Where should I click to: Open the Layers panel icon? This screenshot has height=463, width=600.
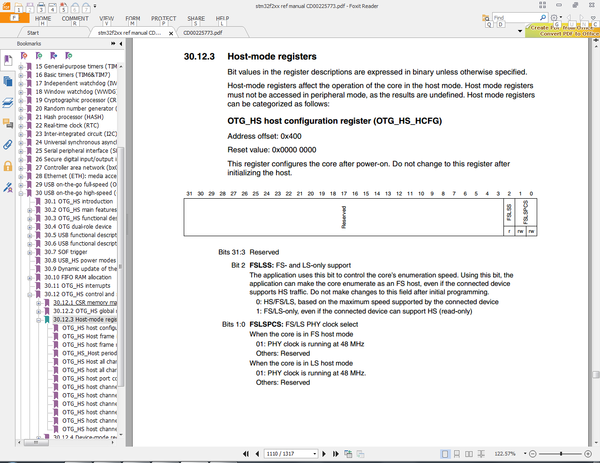coord(8,103)
